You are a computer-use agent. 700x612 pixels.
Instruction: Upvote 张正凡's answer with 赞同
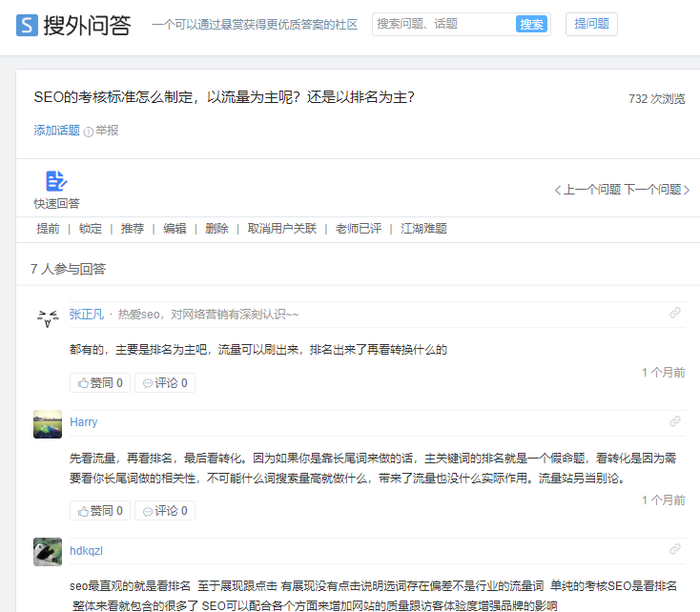pyautogui.click(x=100, y=383)
